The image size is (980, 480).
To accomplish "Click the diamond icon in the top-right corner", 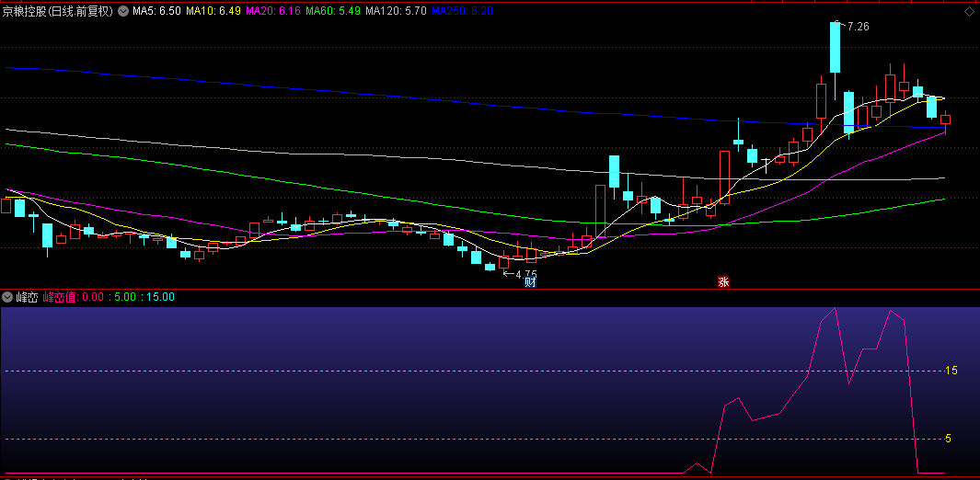I will [970, 11].
